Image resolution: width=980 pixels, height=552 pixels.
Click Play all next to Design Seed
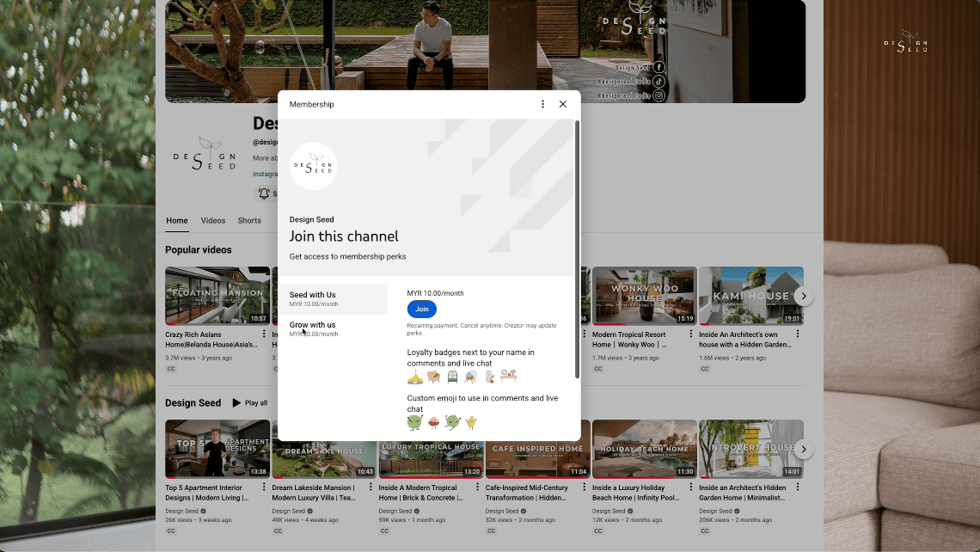(250, 403)
